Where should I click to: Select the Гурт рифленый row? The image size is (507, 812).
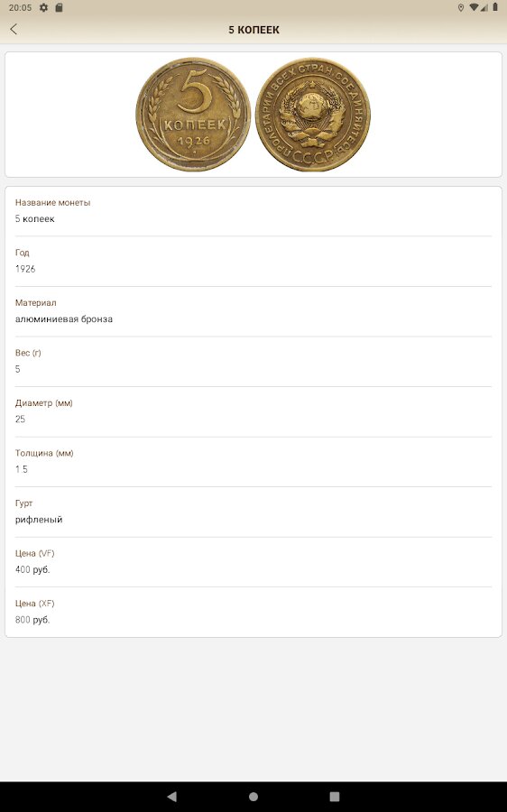(x=253, y=512)
